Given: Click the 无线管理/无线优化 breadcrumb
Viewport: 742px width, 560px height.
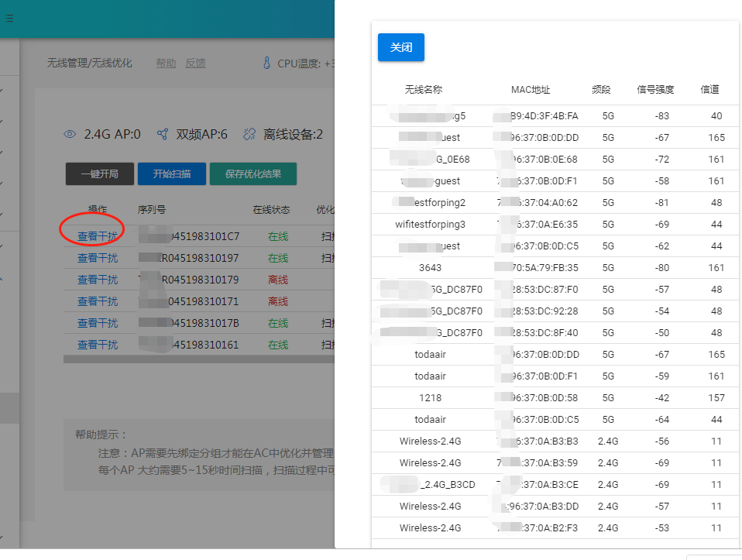Looking at the screenshot, I should point(90,64).
